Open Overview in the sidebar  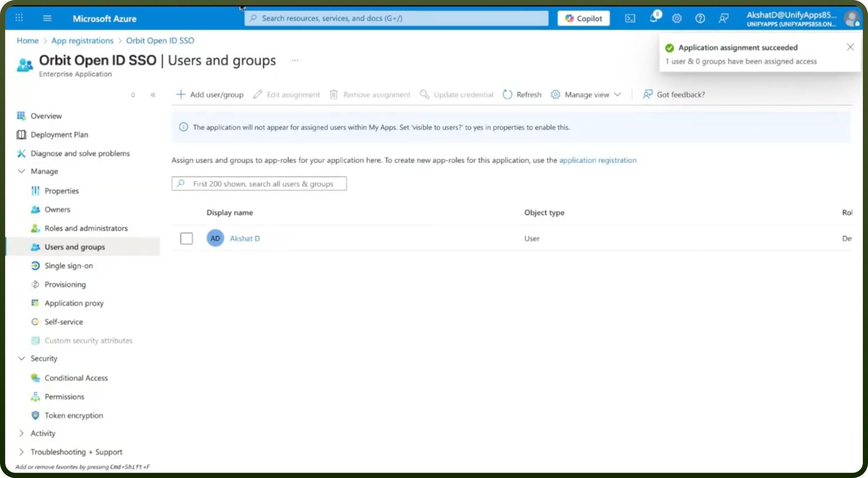[46, 116]
